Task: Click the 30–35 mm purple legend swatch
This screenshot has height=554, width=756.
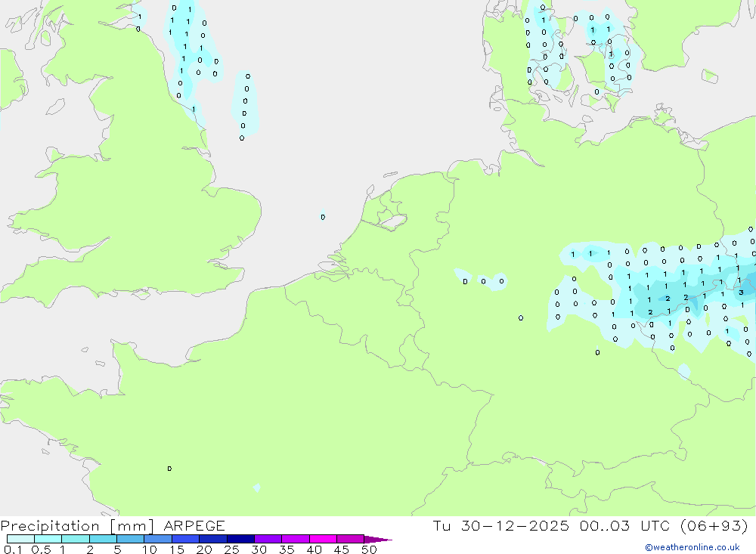Action: click(x=268, y=539)
